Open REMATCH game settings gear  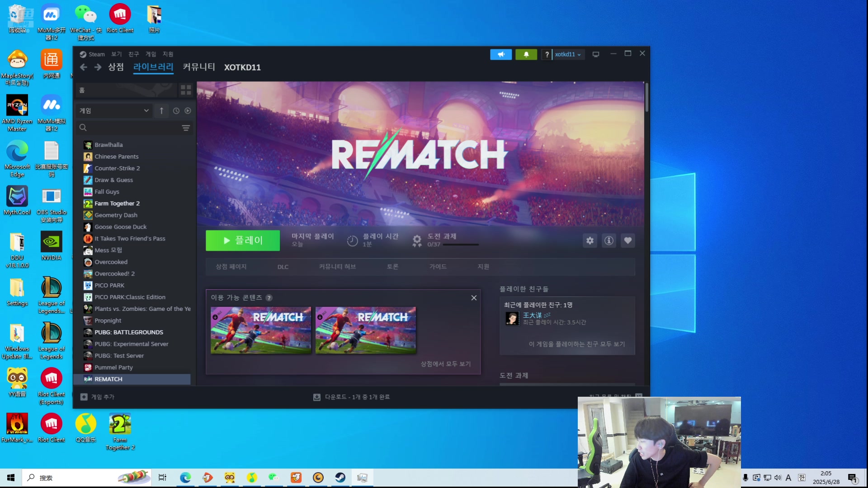[590, 240]
